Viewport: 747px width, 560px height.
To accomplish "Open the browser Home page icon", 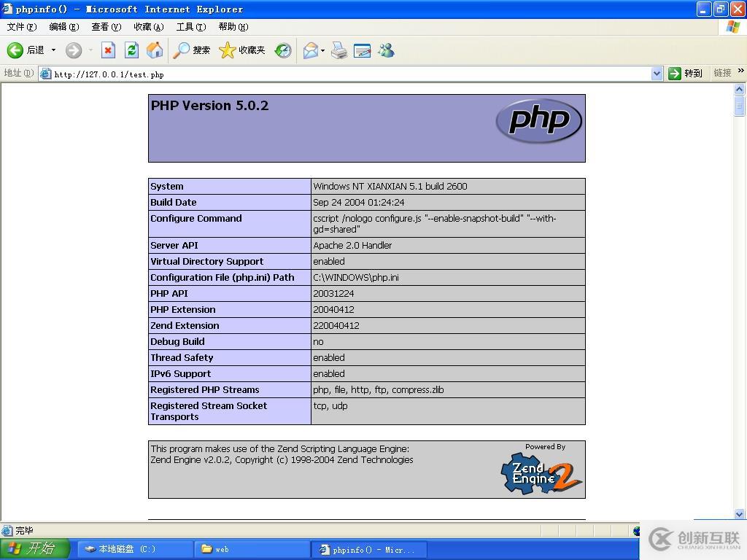I will [x=153, y=50].
